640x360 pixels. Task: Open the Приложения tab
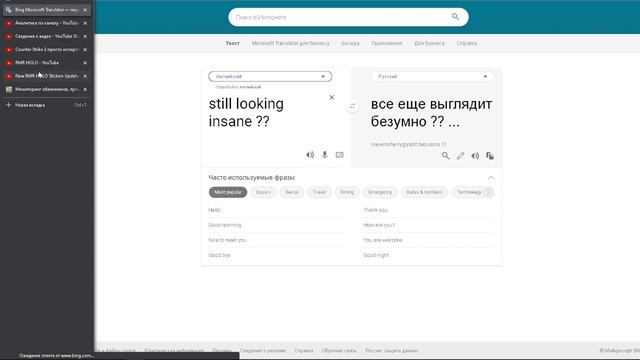387,43
